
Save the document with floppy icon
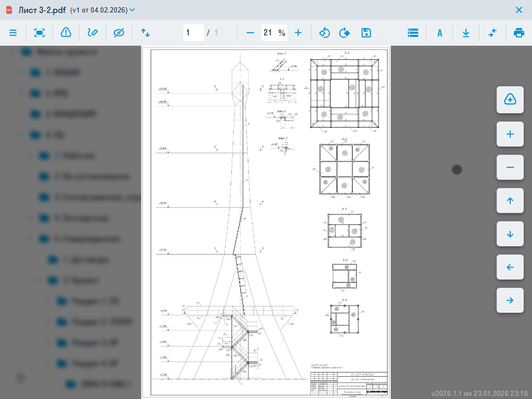tap(366, 33)
